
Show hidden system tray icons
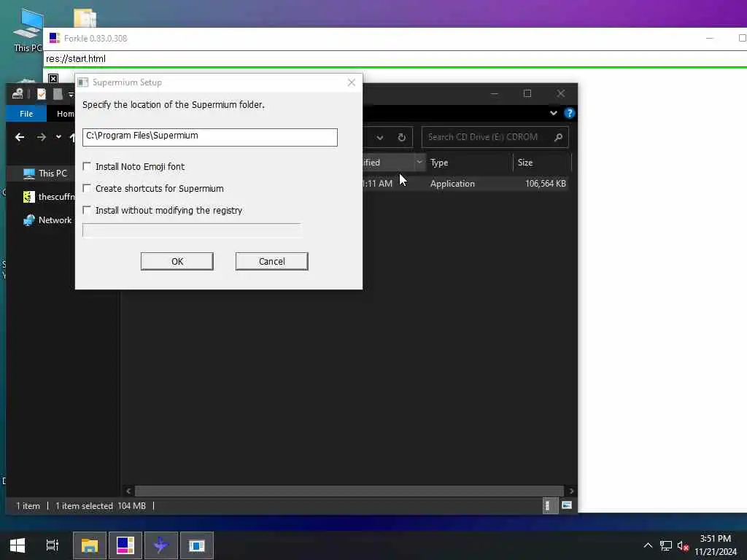[x=648, y=545]
